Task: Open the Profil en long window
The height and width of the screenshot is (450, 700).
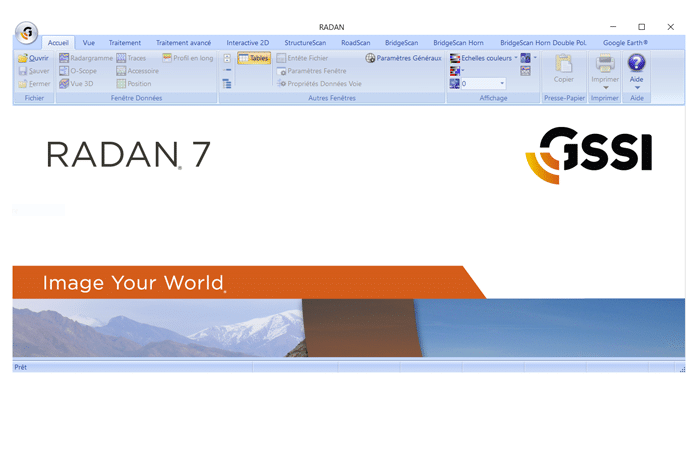Action: tap(188, 58)
